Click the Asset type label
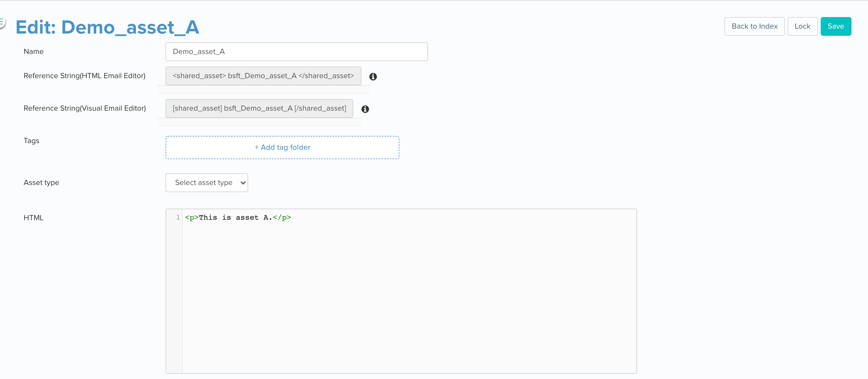 41,182
